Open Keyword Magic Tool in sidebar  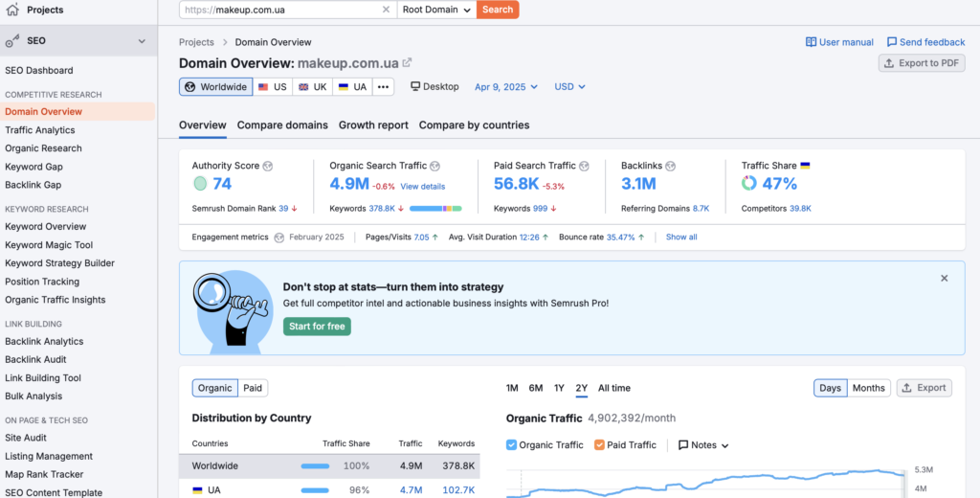click(x=49, y=244)
